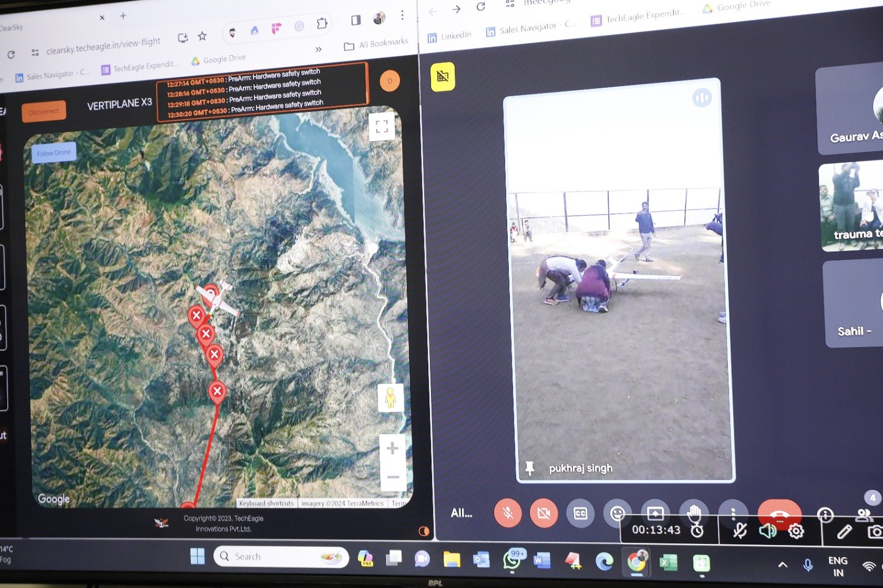Open a new browser tab
Viewport: 883px width, 588px height.
pyautogui.click(x=123, y=16)
